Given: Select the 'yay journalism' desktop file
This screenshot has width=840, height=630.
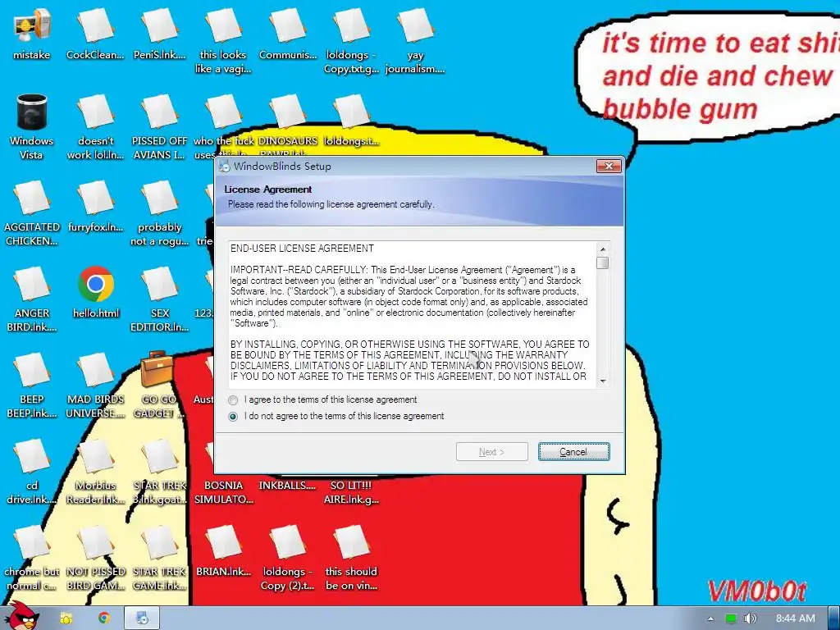Looking at the screenshot, I should point(415,41).
